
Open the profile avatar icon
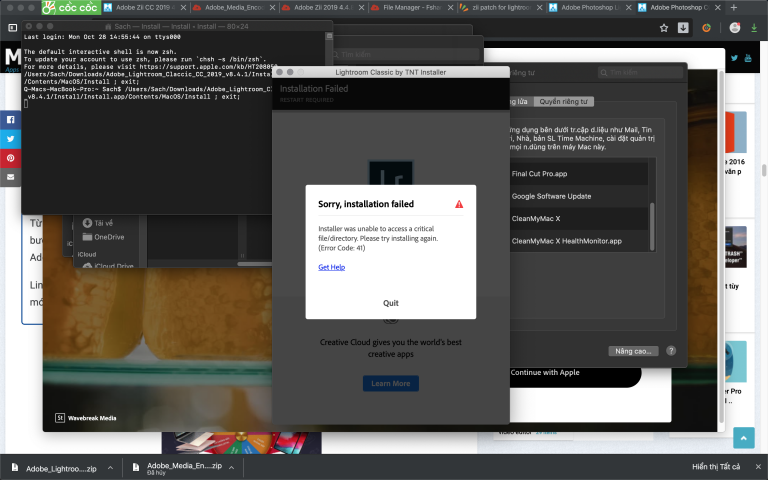(x=735, y=28)
